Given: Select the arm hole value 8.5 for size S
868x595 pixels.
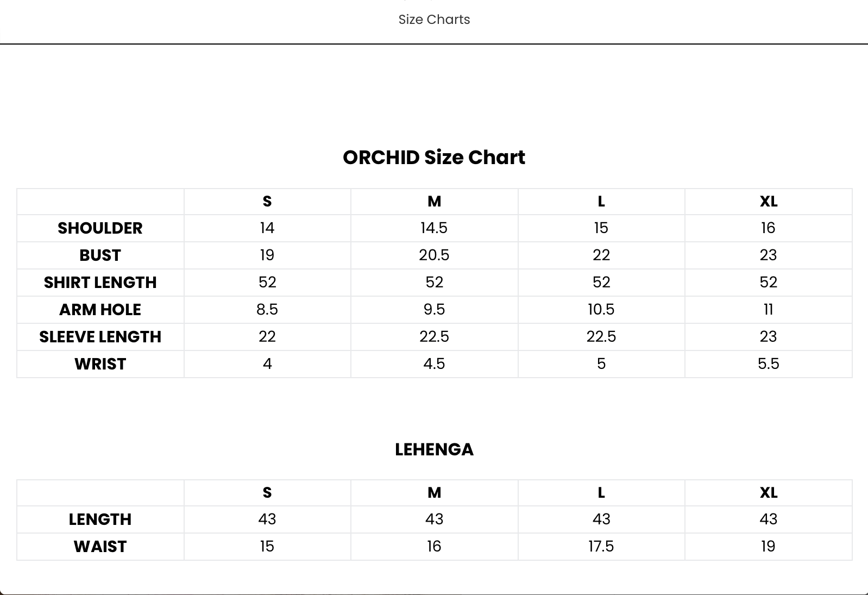Looking at the screenshot, I should (x=267, y=310).
